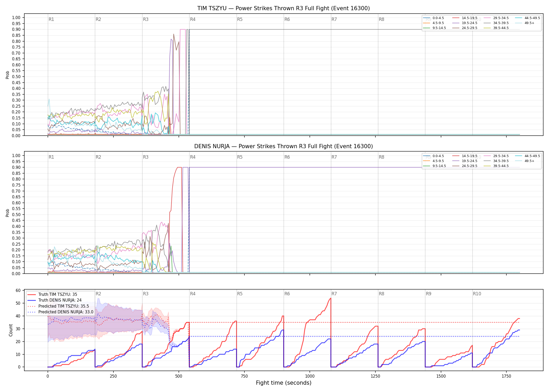Select the Predicted TIM TSZYU: 35.5 legend entry
This screenshot has width=549, height=392.
[58, 306]
